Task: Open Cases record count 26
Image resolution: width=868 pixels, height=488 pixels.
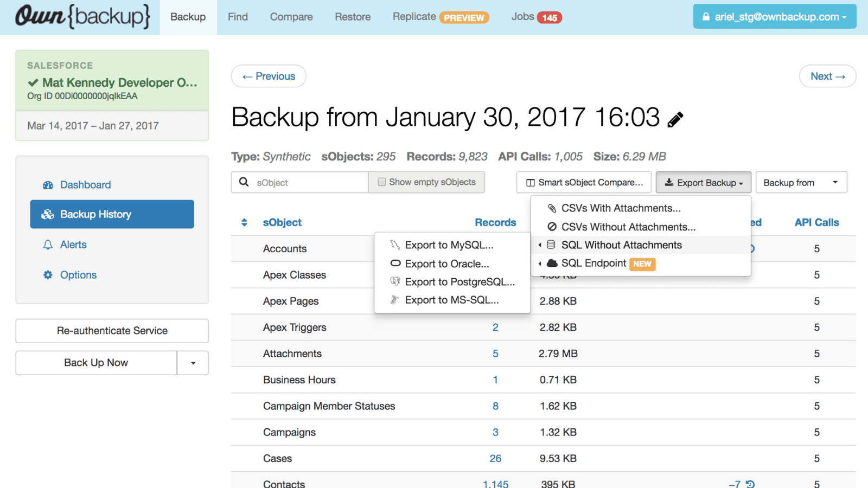Action: point(495,458)
